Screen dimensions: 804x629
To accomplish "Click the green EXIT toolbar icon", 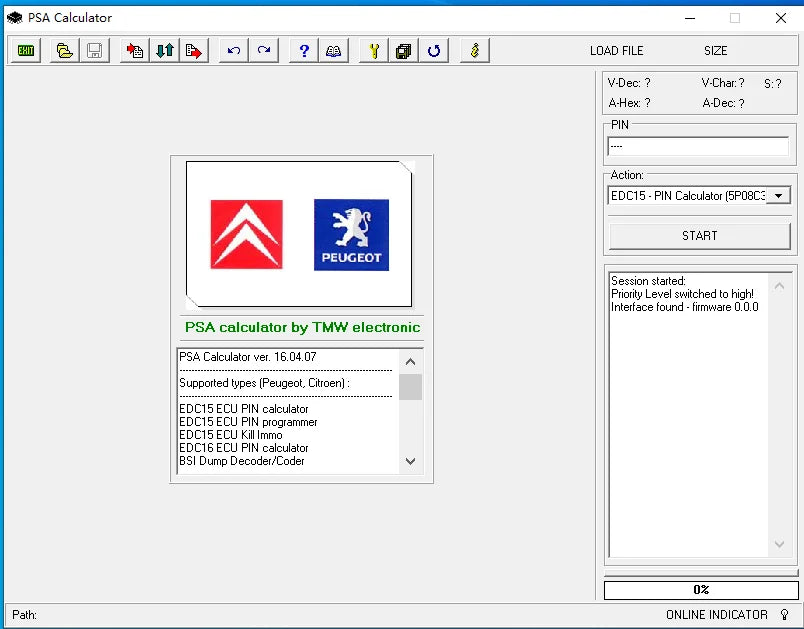I will click(x=26, y=51).
